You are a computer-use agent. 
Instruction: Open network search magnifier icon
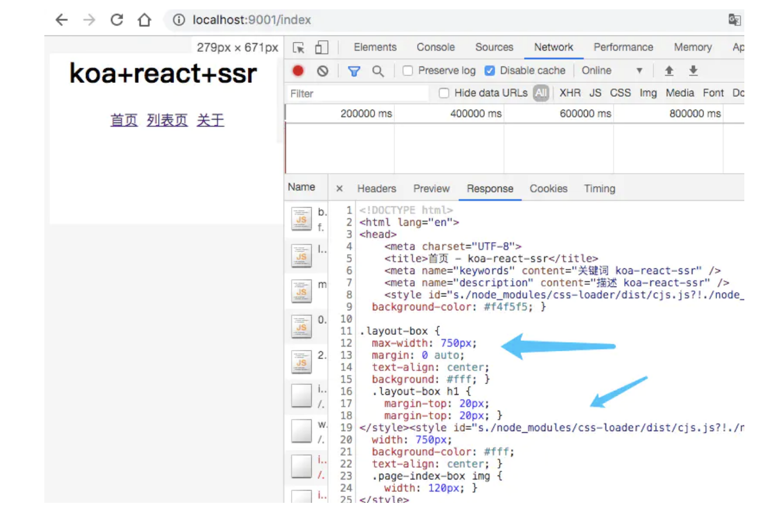tap(378, 71)
